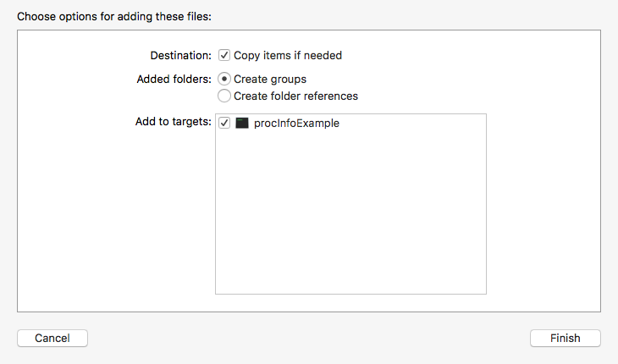Uncheck the procInfoExample target checkbox

[224, 123]
